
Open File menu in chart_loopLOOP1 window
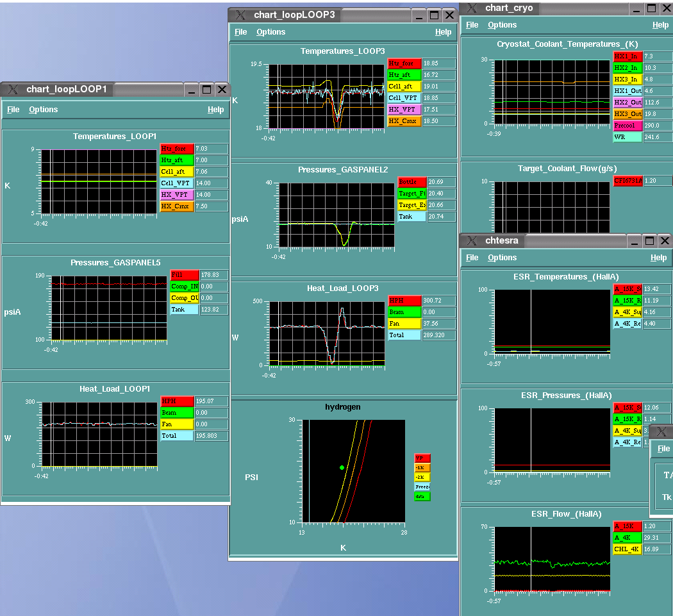coord(13,110)
